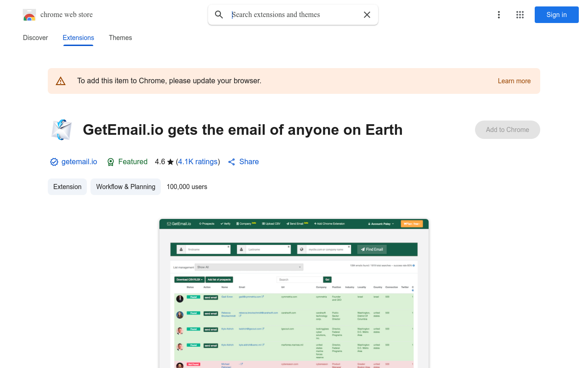Open the 4.1K ratings link
Screen dimensions: 588x368
pos(198,161)
